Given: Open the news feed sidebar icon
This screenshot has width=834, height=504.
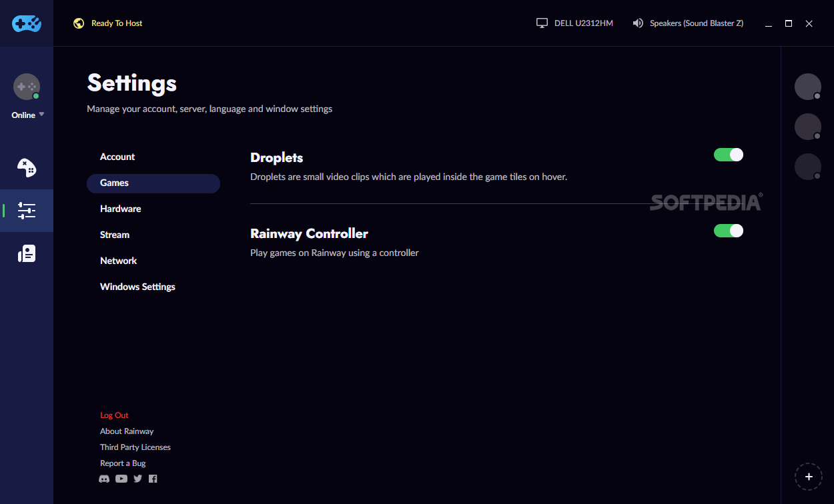Looking at the screenshot, I should (27, 253).
